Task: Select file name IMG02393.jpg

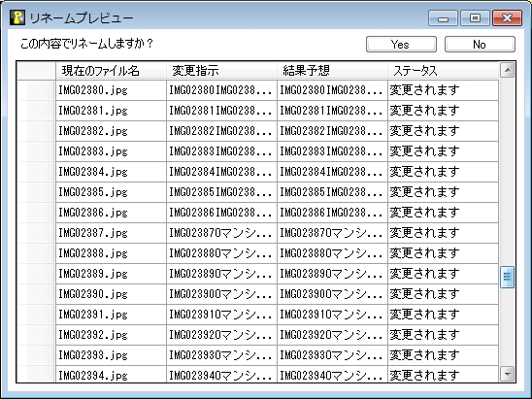Action: tap(112, 355)
